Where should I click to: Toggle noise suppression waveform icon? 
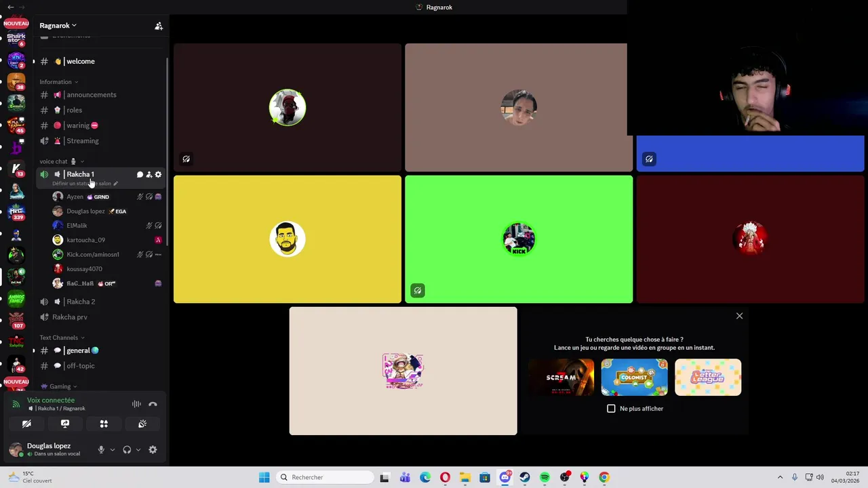coord(136,404)
